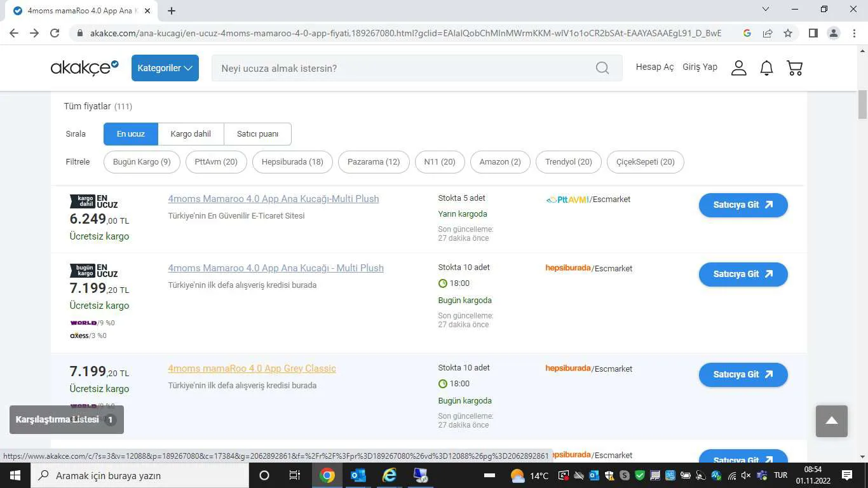Open the mamaRoo 4.0 App Grey Classic listing

[252, 369]
